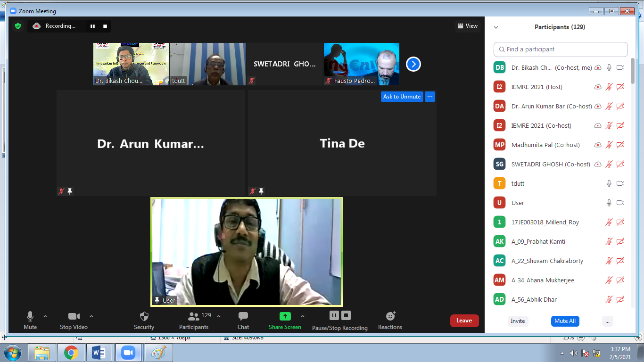
Task: Click the green Share Screen icon
Action: [x=285, y=316]
